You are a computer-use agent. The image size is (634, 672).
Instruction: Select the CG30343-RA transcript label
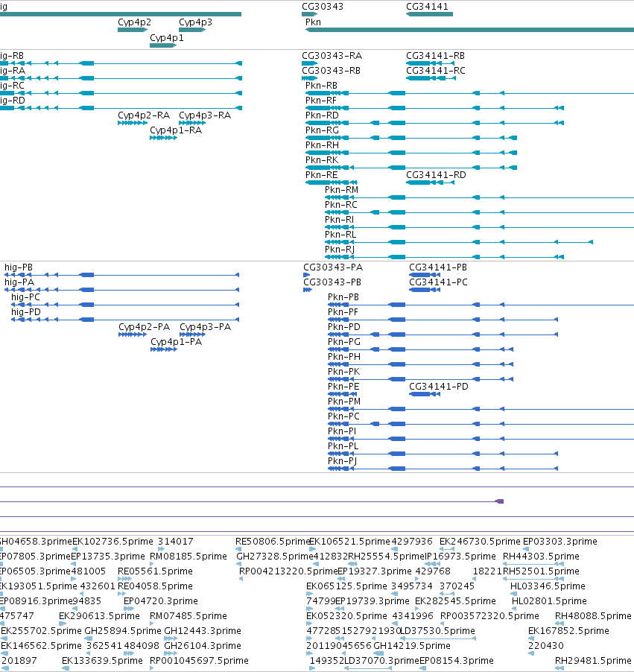(332, 56)
